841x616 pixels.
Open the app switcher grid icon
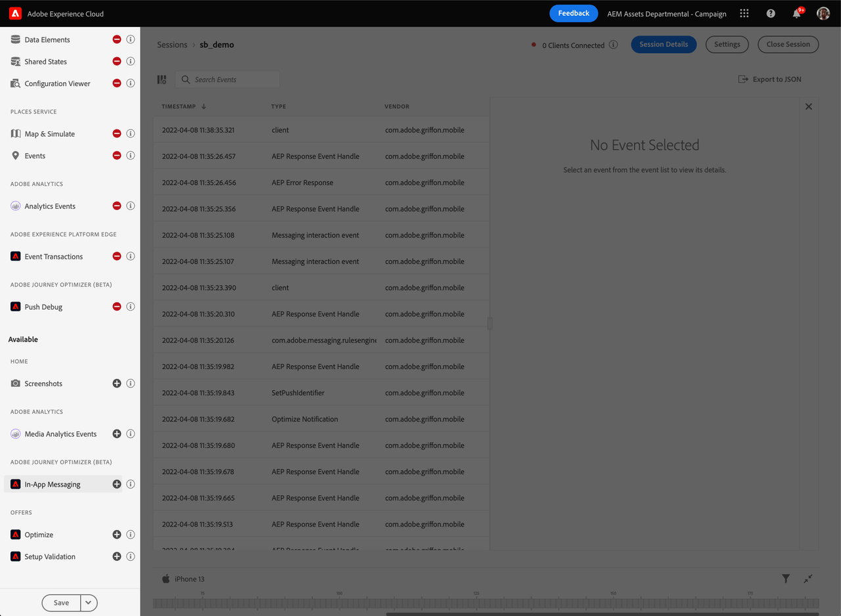point(744,13)
